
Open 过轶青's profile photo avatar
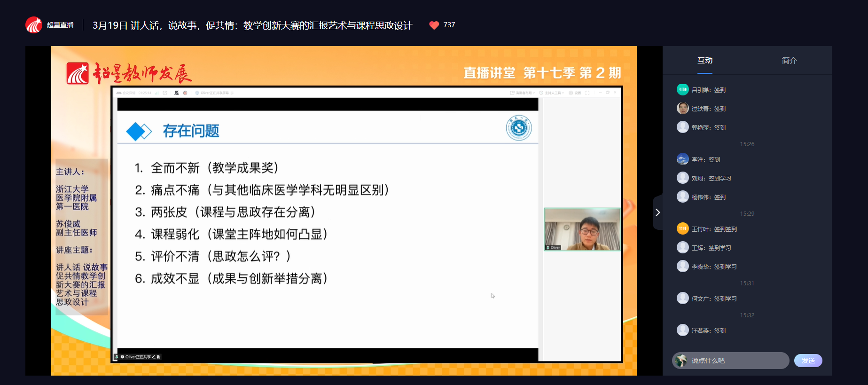pyautogui.click(x=682, y=108)
